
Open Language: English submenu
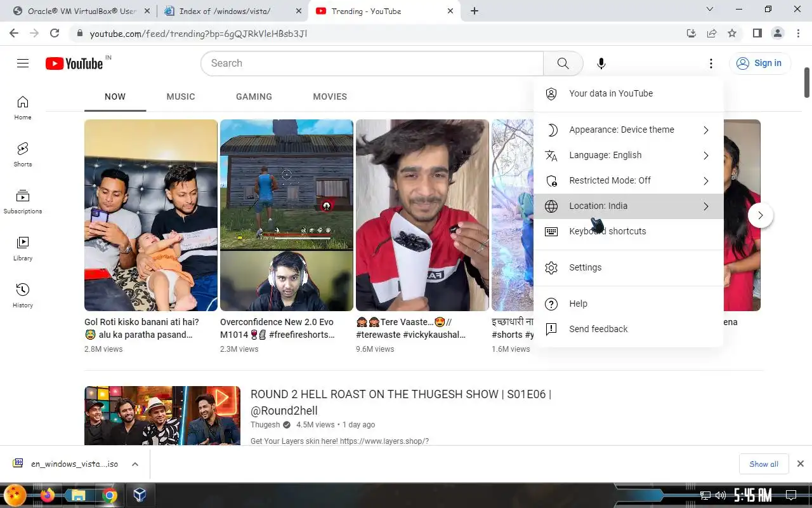coord(628,155)
